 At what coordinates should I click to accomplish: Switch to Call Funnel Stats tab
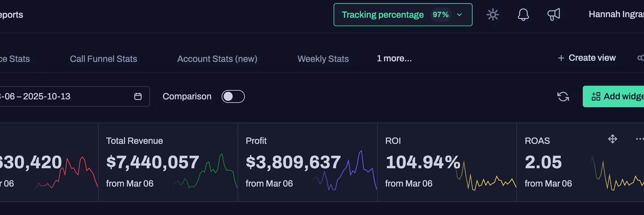103,59
